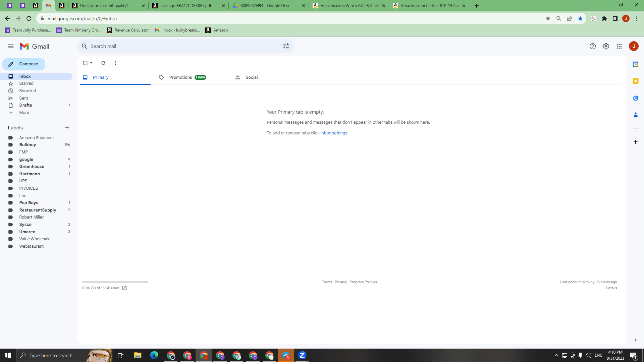Go back in browser history
The image size is (644, 362).
tap(7, 18)
